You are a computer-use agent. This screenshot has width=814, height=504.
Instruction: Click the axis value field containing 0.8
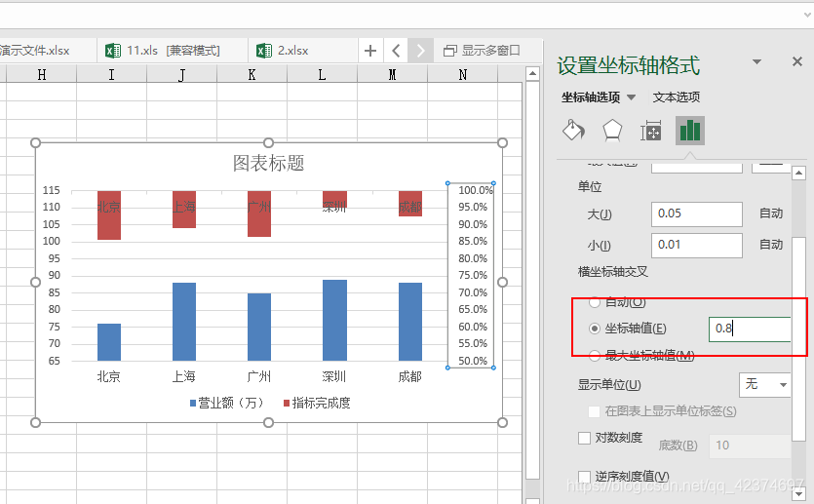click(x=750, y=329)
